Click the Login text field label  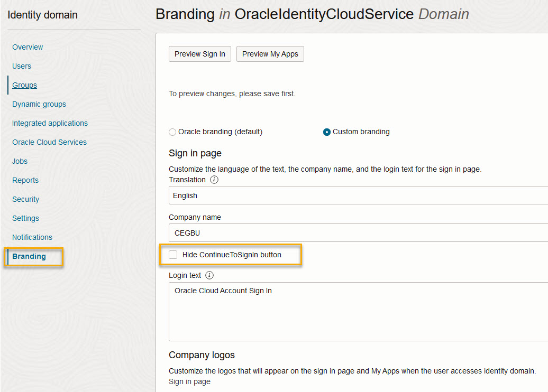pos(185,275)
